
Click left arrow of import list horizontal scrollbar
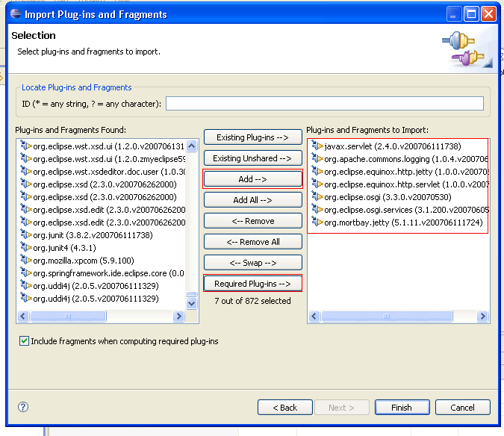[x=314, y=316]
